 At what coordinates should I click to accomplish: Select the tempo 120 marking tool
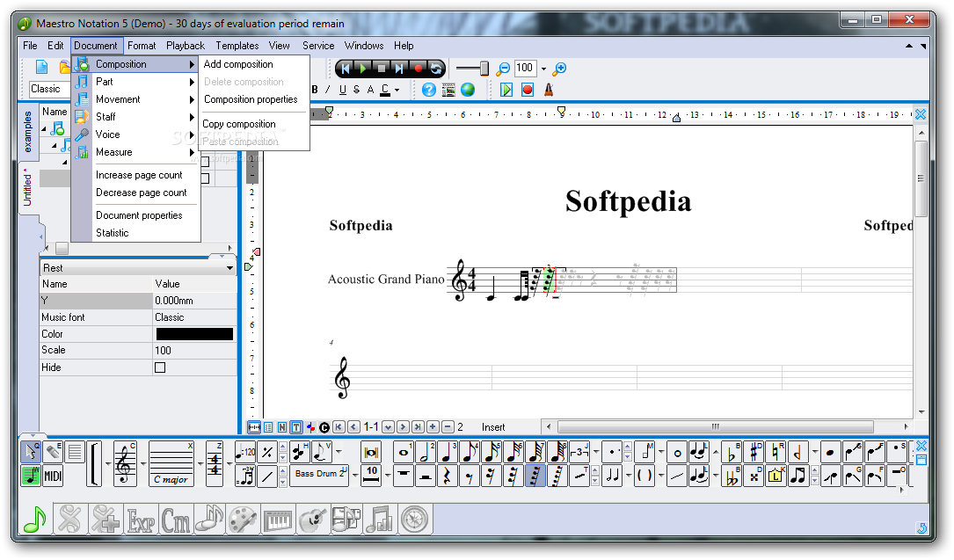click(245, 452)
